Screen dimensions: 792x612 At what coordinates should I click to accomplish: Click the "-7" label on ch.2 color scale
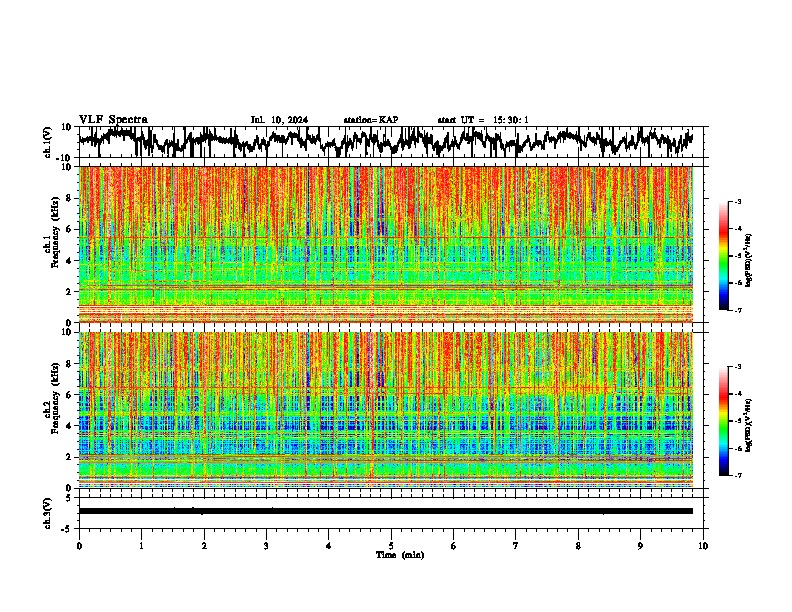[738, 476]
